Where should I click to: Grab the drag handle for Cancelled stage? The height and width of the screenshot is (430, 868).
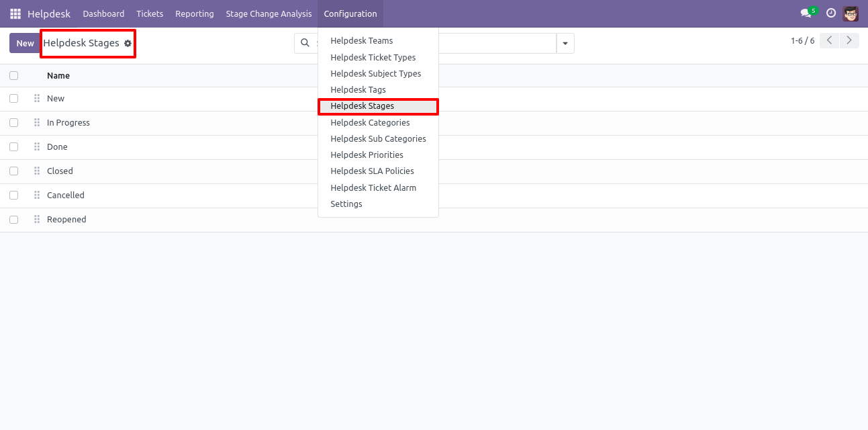pos(37,196)
